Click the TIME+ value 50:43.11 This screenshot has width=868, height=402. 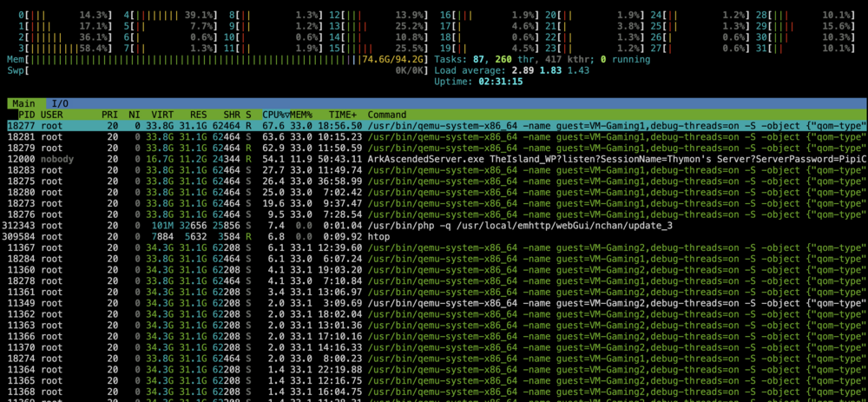[x=340, y=159]
